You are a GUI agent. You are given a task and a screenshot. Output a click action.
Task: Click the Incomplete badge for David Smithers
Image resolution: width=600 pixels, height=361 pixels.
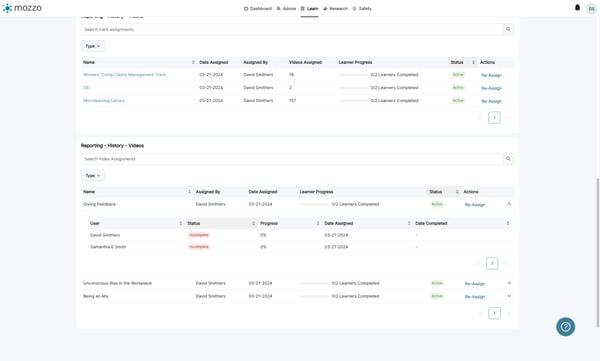(x=199, y=235)
